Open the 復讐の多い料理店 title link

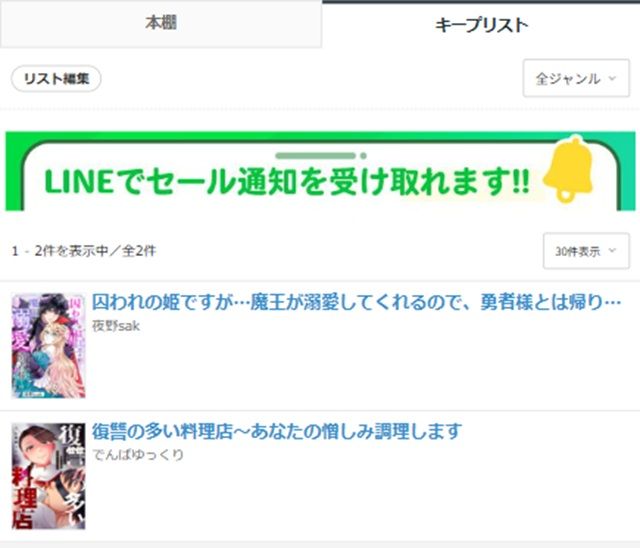point(277,431)
